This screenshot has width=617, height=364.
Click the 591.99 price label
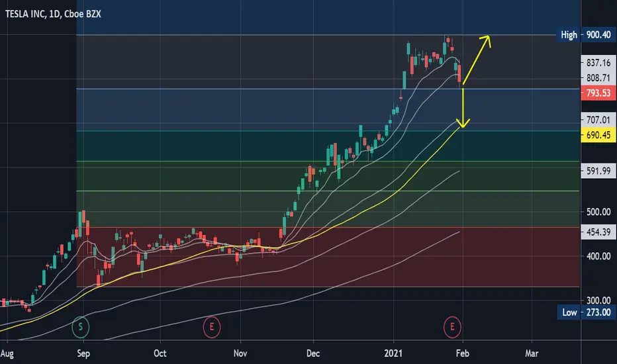pyautogui.click(x=598, y=171)
